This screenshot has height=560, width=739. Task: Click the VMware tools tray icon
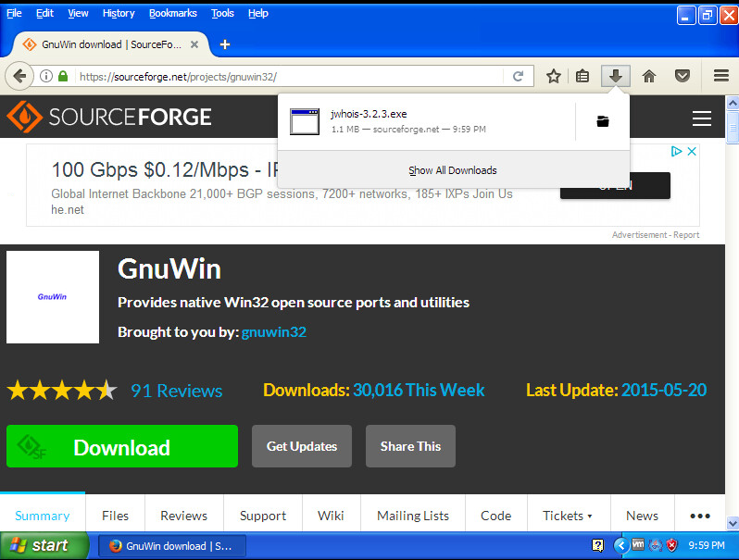pos(638,545)
